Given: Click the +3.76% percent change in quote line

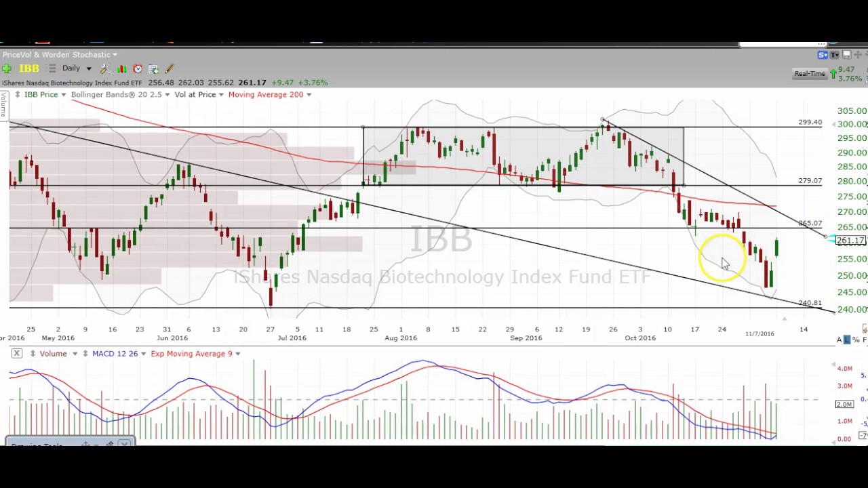Looking at the screenshot, I should [x=312, y=83].
